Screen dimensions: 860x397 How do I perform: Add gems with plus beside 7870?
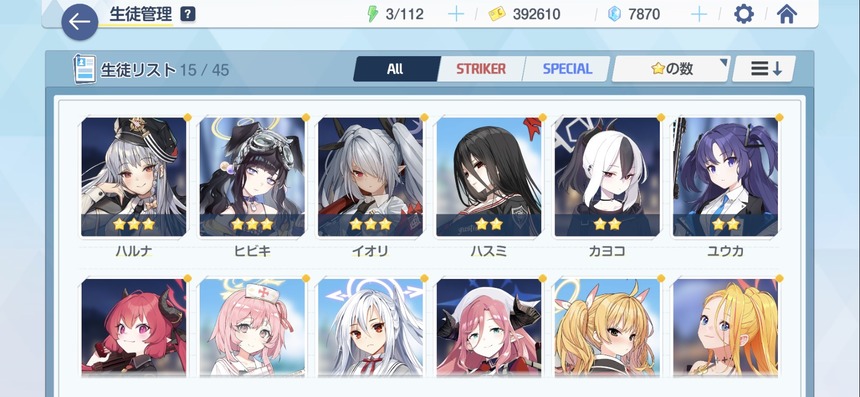(699, 14)
